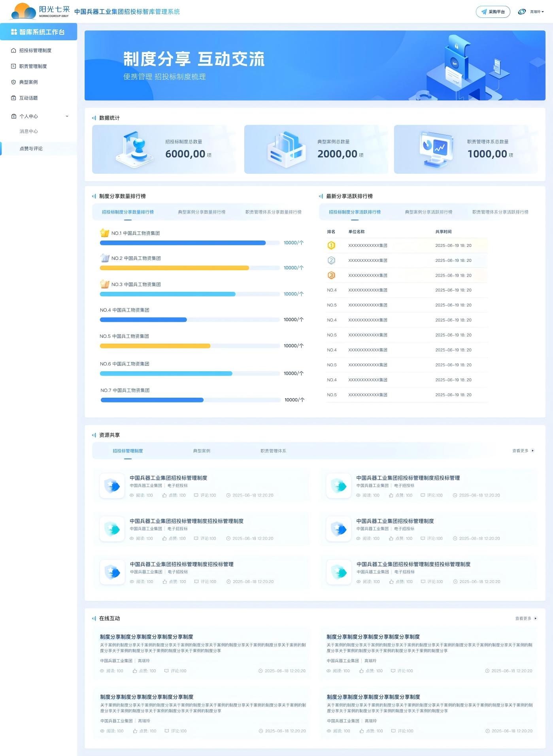This screenshot has width=553, height=756.
Task: Click the 典型案例 shield icon in sidebar
Action: click(13, 82)
